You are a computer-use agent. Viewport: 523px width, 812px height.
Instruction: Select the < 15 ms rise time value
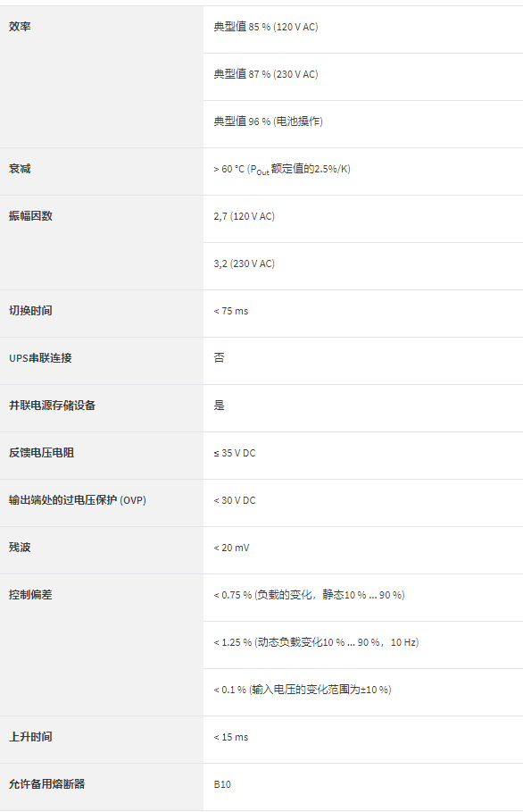[x=231, y=737]
